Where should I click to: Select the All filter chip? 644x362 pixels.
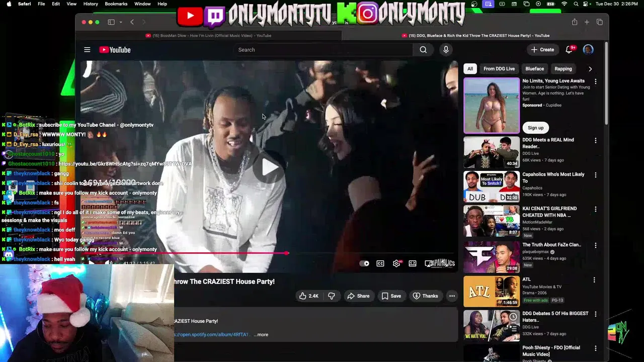coord(470,69)
